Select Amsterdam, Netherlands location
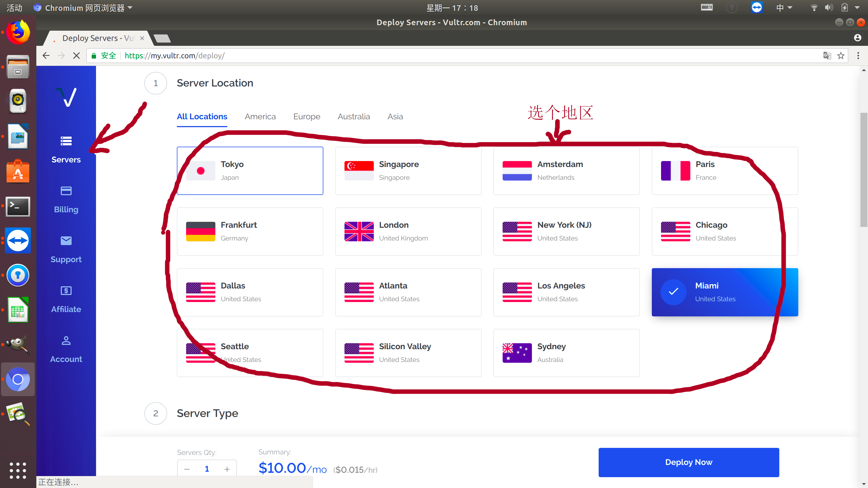 (566, 171)
